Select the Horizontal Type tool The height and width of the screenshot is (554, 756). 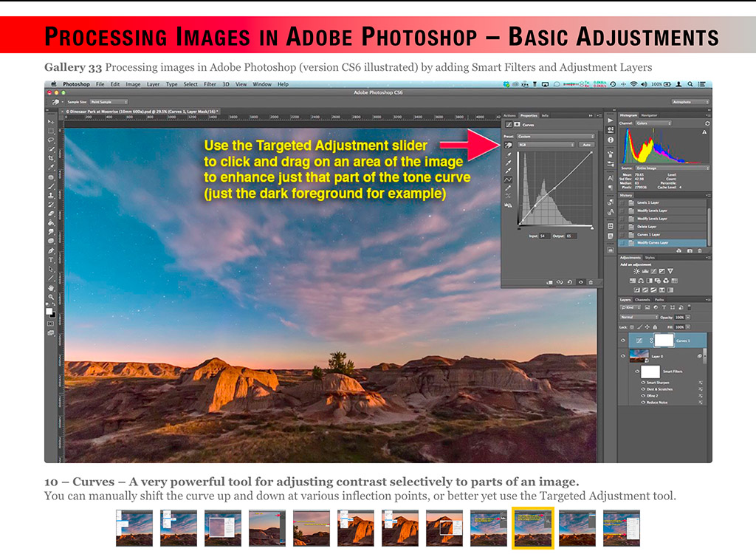click(x=51, y=260)
